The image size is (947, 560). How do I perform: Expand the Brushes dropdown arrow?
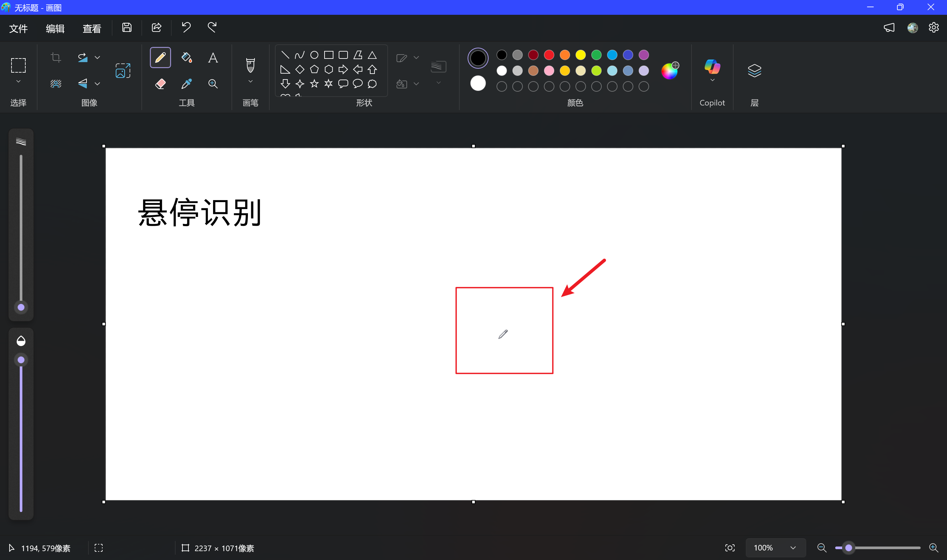coord(250,82)
